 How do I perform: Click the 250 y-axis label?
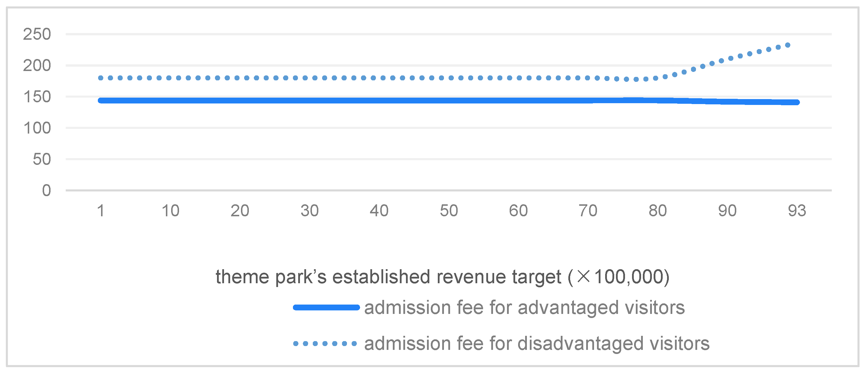click(x=37, y=34)
